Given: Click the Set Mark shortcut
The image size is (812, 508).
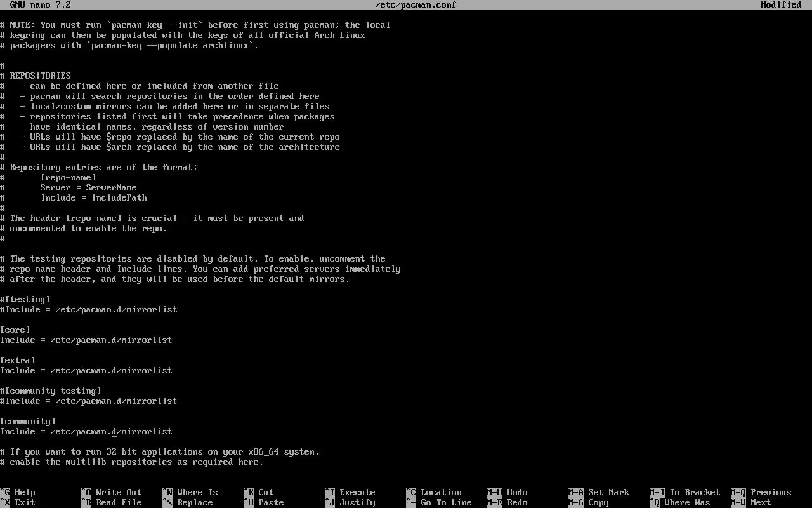Looking at the screenshot, I should coord(598,492).
